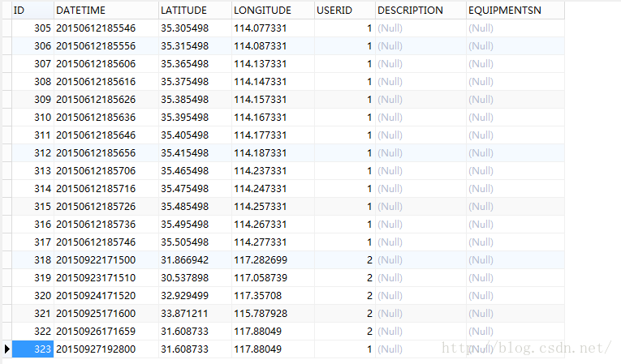Click latitude value 35.305498
Image resolution: width=621 pixels, height=364 pixels.
(195, 28)
